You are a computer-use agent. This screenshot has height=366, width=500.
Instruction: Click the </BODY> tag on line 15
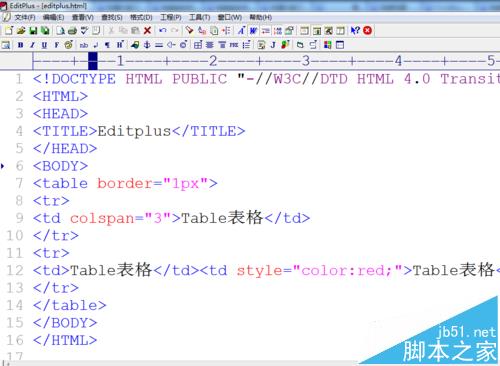click(x=65, y=323)
